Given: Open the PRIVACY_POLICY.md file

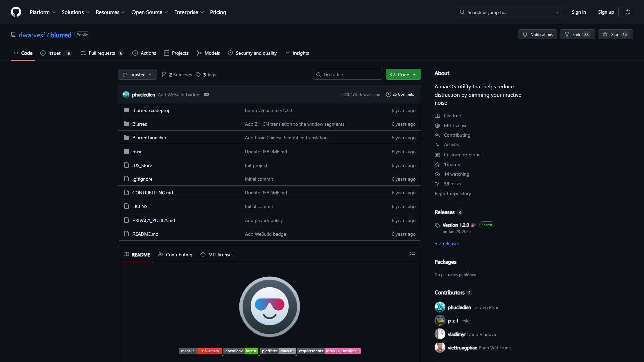Looking at the screenshot, I should point(154,220).
